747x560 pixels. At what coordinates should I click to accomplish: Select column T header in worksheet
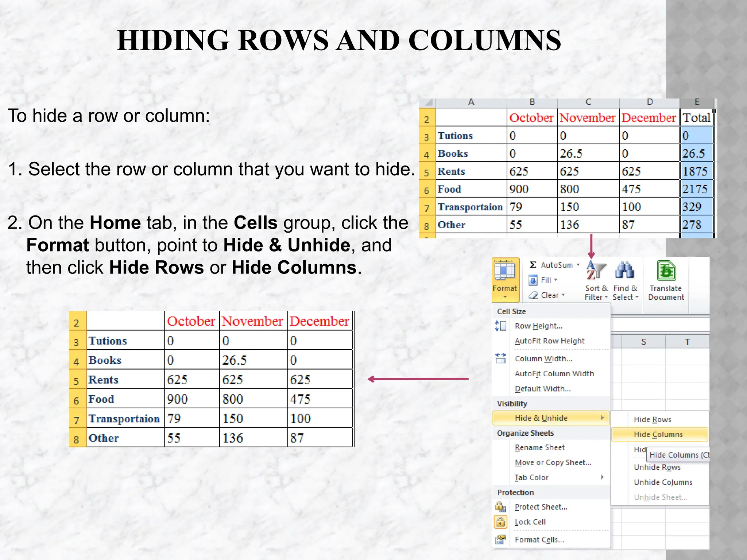click(x=687, y=342)
